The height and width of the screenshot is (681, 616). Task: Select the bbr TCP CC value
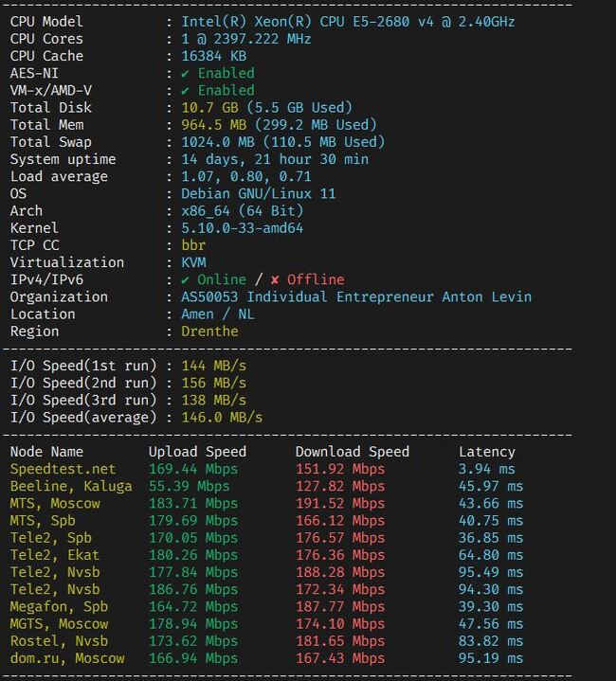click(x=193, y=245)
